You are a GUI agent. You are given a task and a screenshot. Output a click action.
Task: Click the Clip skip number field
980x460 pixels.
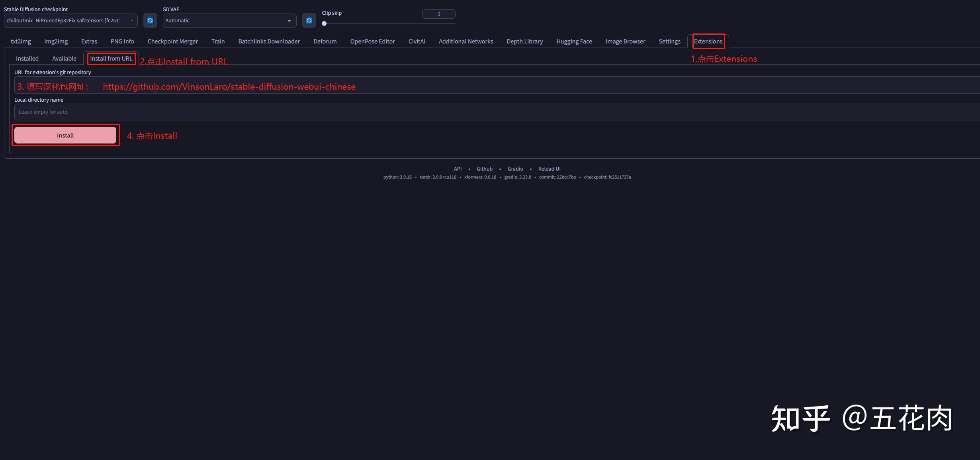(438, 14)
